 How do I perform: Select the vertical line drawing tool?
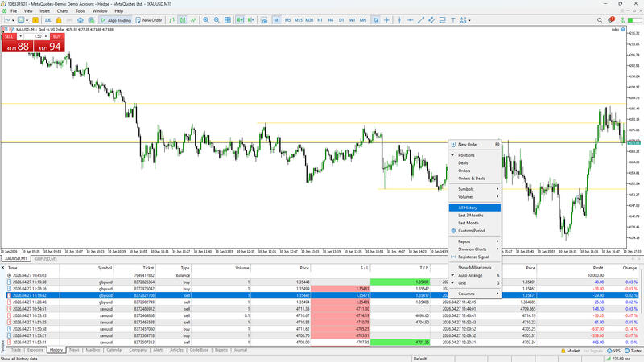(399, 19)
